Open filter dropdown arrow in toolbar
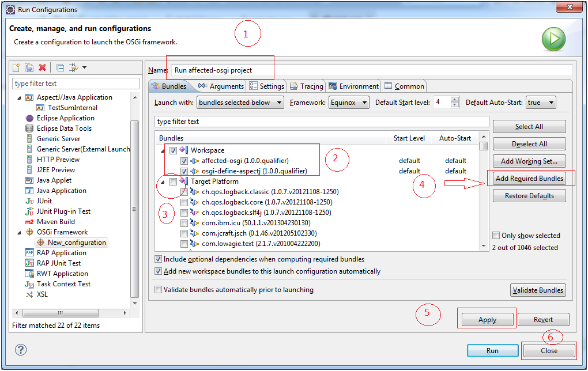 (x=84, y=67)
